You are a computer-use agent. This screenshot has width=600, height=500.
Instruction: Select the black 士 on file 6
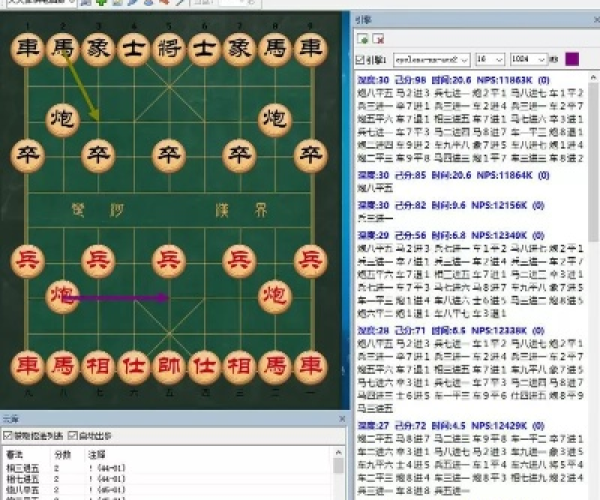pos(204,49)
